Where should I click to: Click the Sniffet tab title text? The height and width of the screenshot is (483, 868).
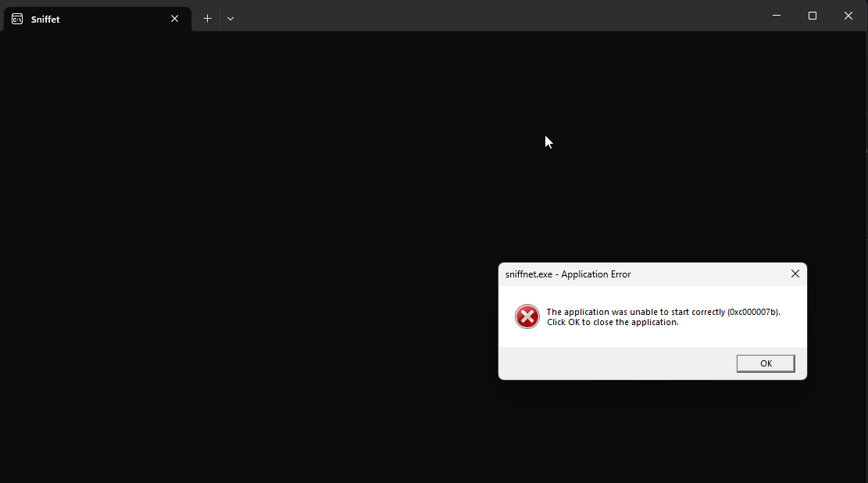pyautogui.click(x=45, y=19)
